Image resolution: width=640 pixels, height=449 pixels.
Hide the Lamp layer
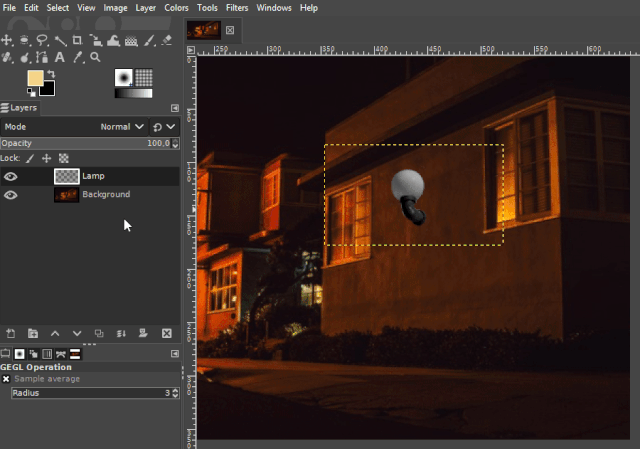coord(11,176)
